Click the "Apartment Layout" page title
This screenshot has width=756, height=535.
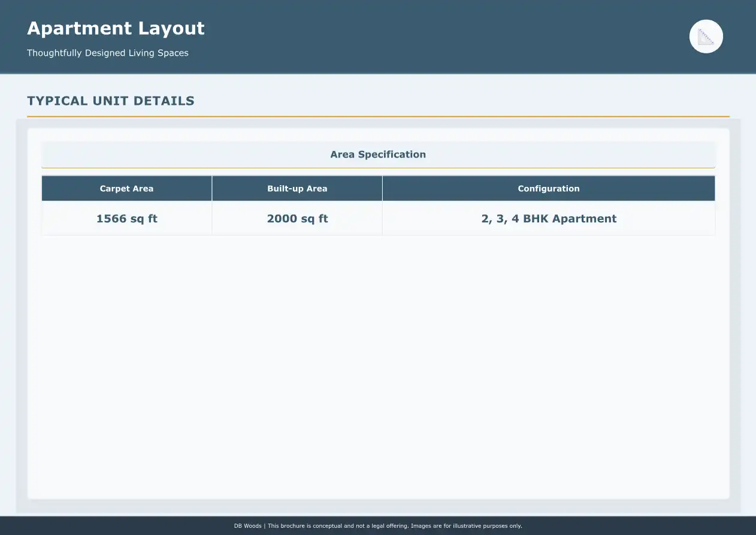tap(116, 28)
